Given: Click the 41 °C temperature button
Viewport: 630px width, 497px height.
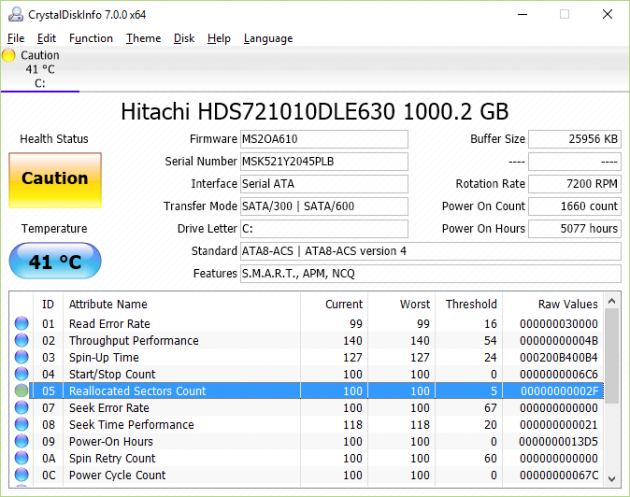Looking at the screenshot, I should point(55,263).
